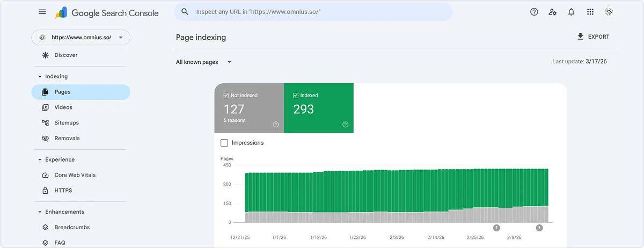Image resolution: width=644 pixels, height=248 pixels.
Task: Collapse the Indexing section
Action: (40, 77)
